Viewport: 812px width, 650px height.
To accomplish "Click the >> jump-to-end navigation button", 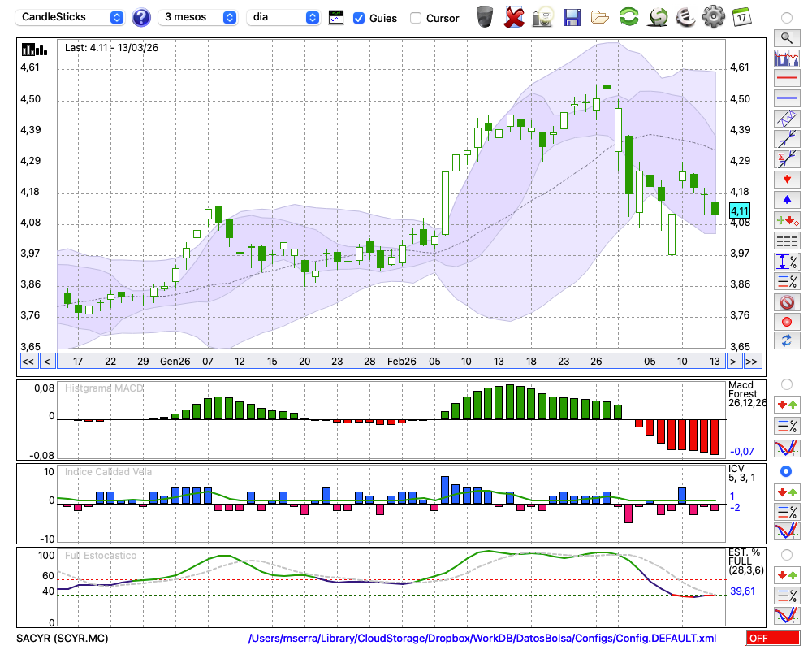I will point(752,361).
